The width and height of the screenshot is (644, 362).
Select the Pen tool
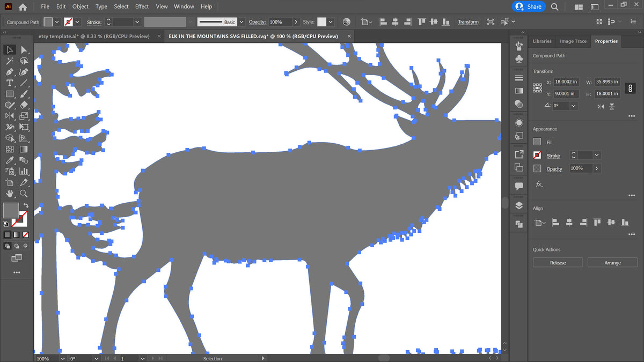point(10,72)
